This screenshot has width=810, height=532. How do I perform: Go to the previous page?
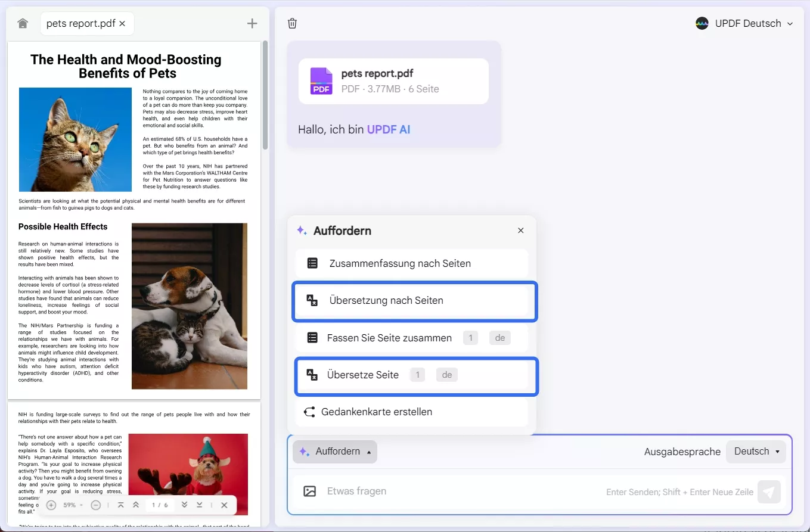coord(136,505)
